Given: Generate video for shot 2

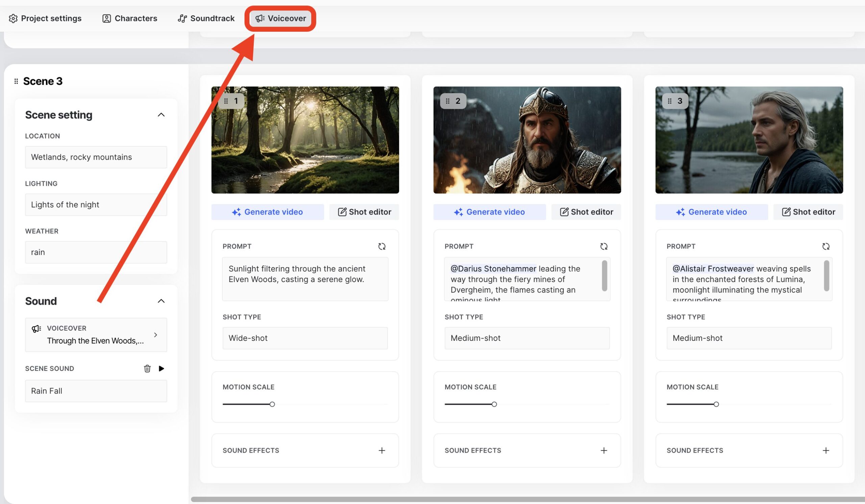Looking at the screenshot, I should pyautogui.click(x=490, y=212).
